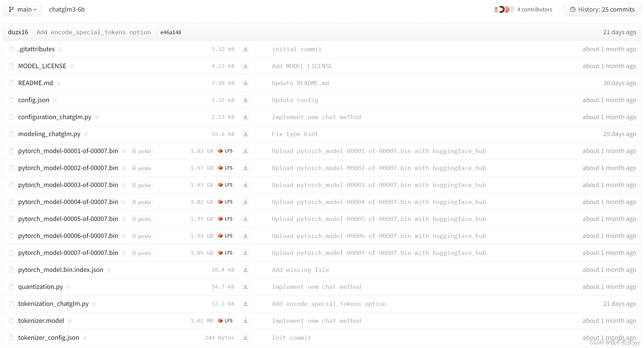Click LFS badge on tokenizer.model row

click(x=226, y=321)
